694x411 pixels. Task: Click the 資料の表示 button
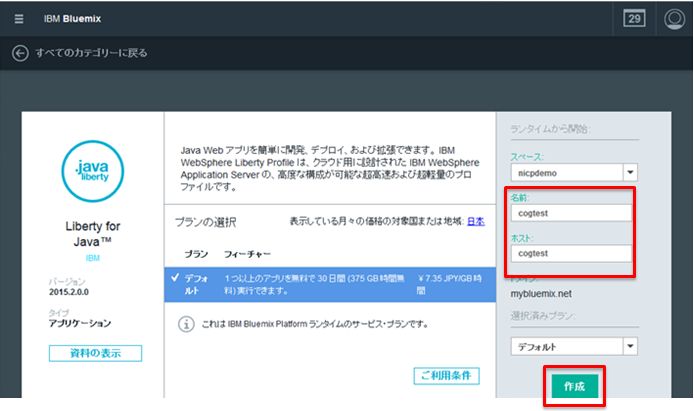pyautogui.click(x=95, y=353)
